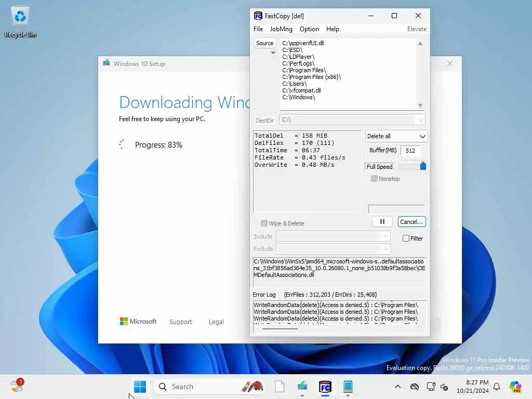The width and height of the screenshot is (532, 399).
Task: Open the Copilot preview taskbar icon
Action: (515, 387)
